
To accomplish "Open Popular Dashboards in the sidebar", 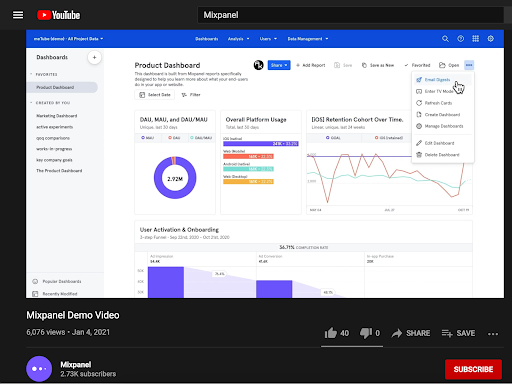I will tap(57, 282).
